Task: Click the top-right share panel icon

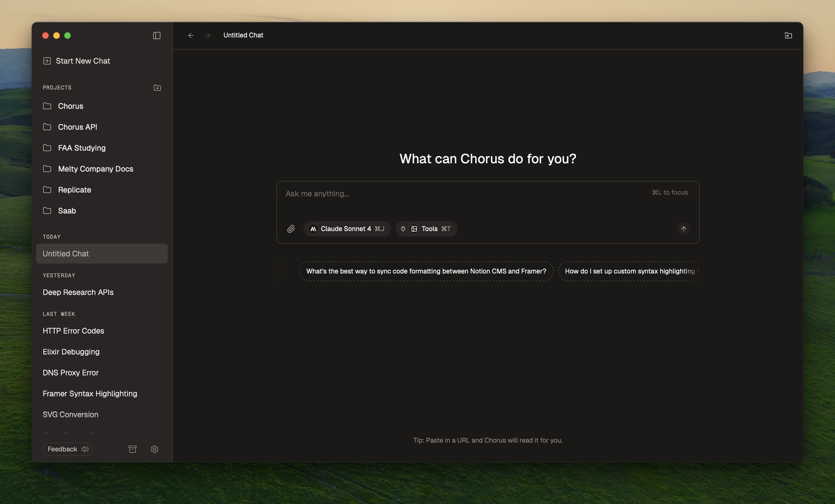Action: [x=788, y=36]
